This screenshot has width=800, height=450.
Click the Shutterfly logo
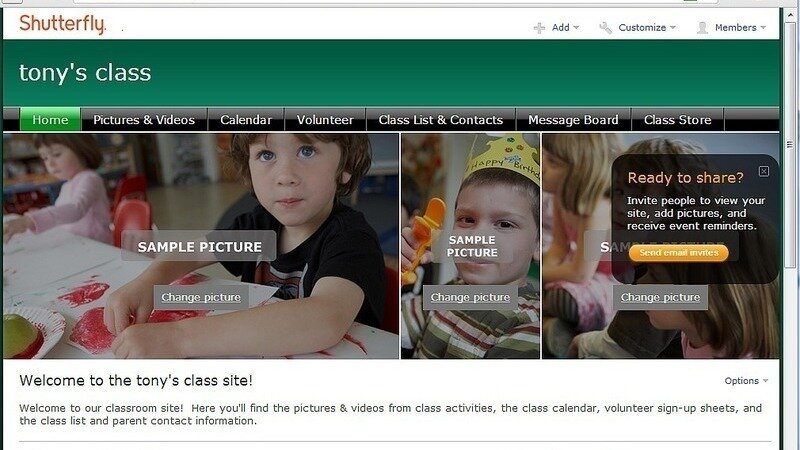click(x=62, y=24)
